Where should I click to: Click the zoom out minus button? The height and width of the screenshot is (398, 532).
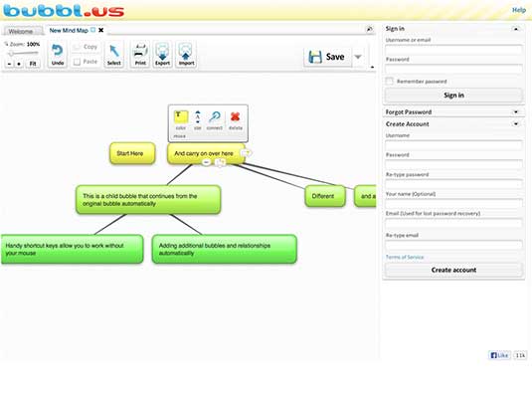pos(10,64)
